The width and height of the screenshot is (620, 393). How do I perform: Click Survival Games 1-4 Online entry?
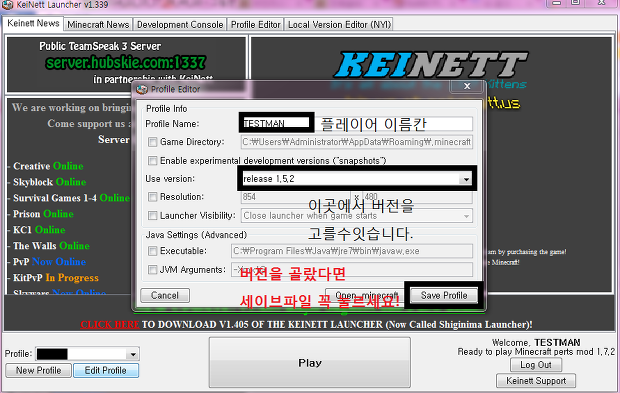coord(71,198)
